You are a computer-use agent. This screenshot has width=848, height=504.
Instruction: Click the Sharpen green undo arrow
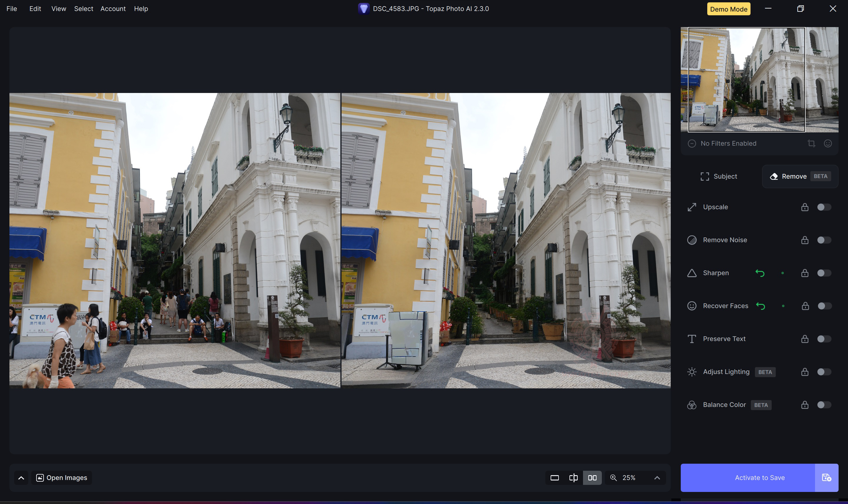(x=760, y=273)
